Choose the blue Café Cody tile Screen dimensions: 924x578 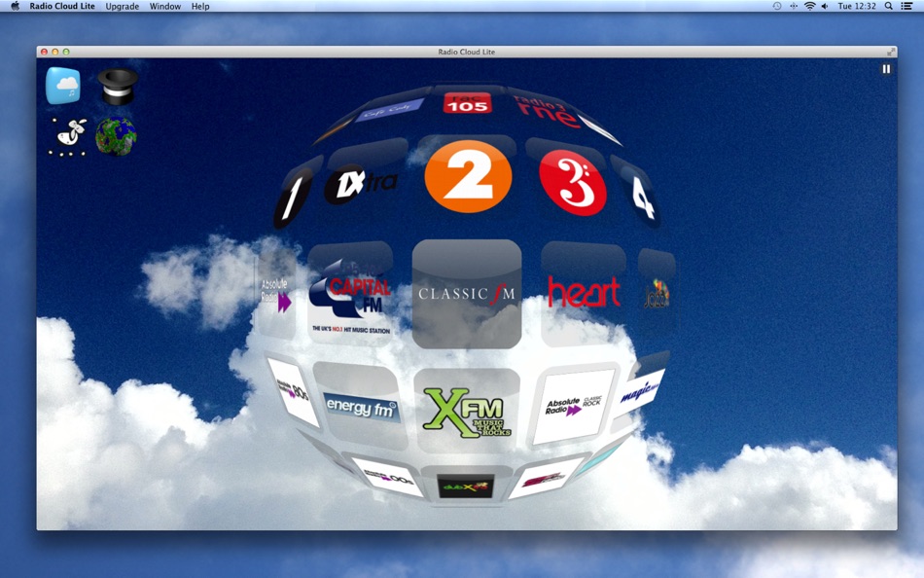point(389,111)
